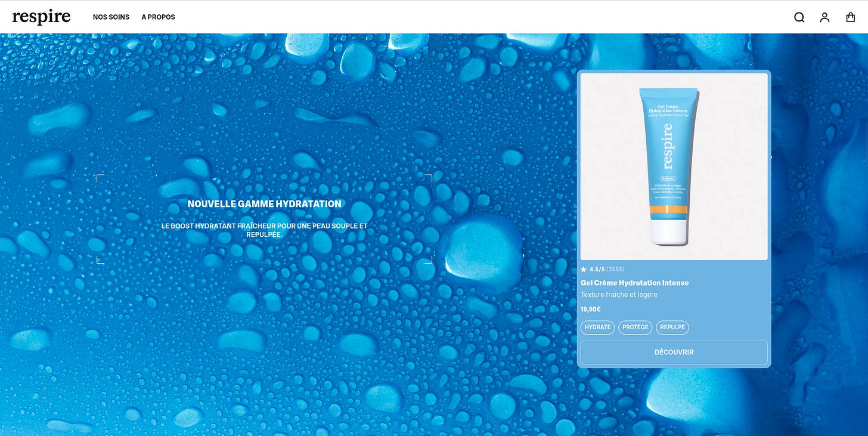This screenshot has width=868, height=436.
Task: Click the DÉCOUVRIR button
Action: (x=674, y=352)
